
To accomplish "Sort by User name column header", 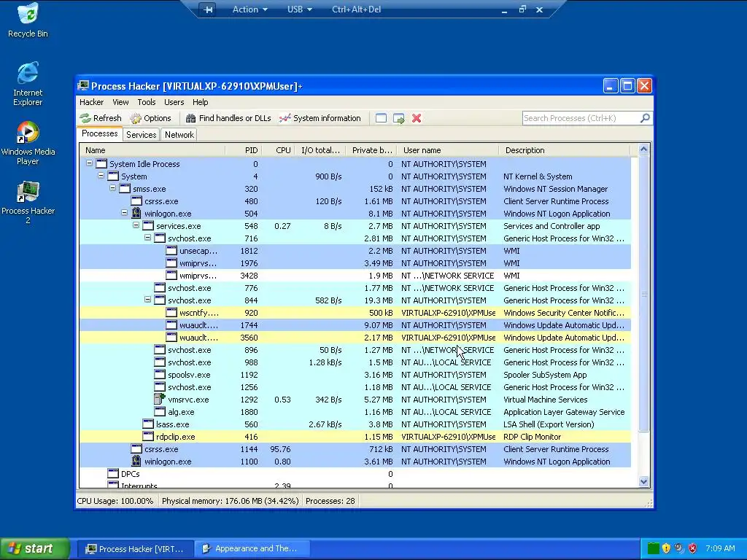I will (x=448, y=150).
